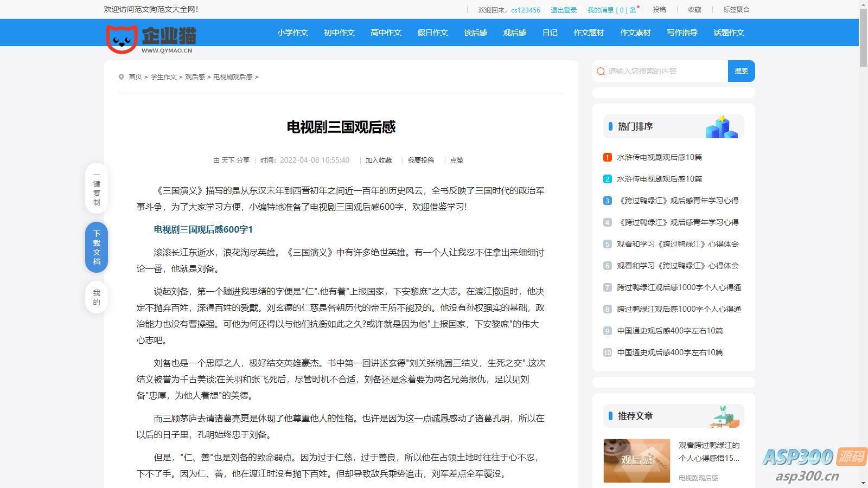Click the magnifier icon inside the search box
This screenshot has height=488, width=868.
pyautogui.click(x=601, y=71)
